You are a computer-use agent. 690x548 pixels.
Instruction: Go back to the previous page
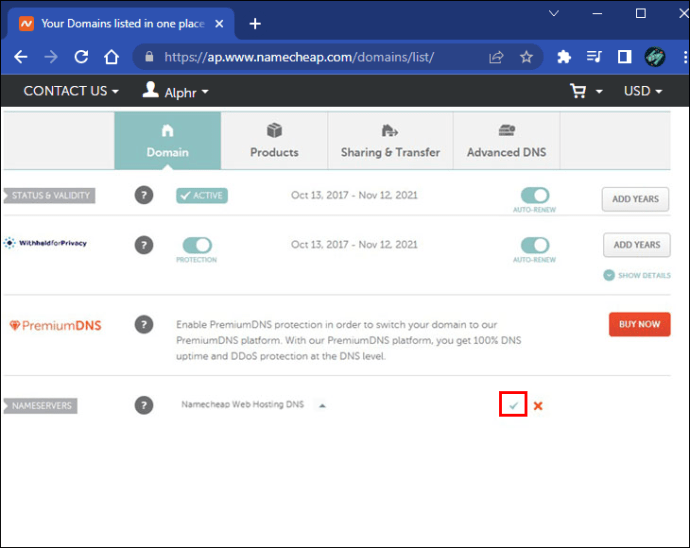21,57
